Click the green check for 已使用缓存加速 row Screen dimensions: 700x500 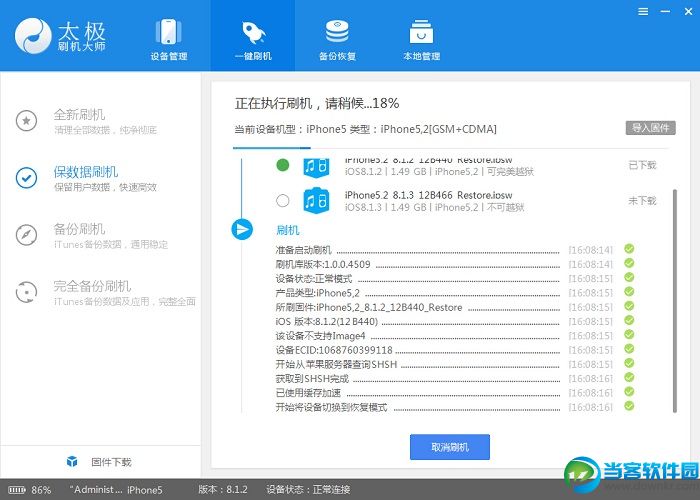pos(629,392)
